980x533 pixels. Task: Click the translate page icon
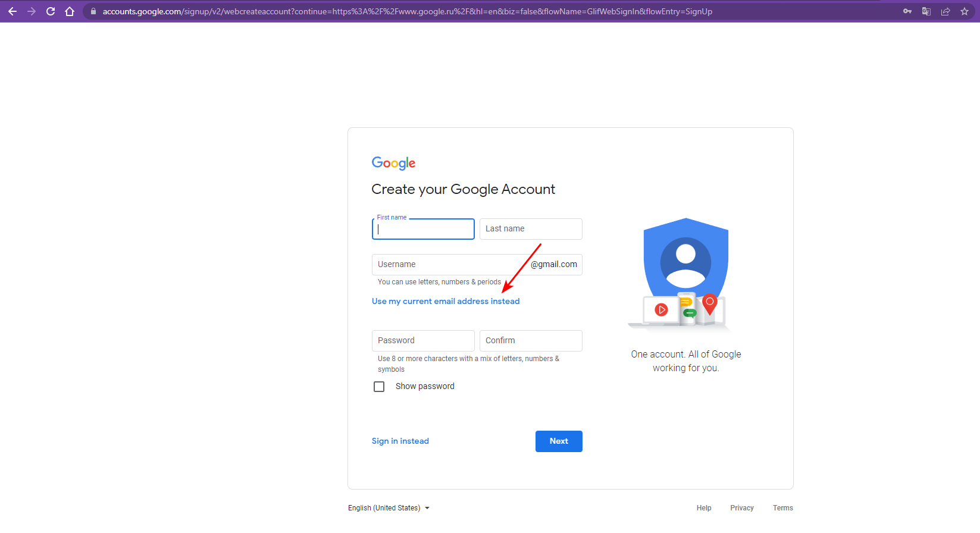coord(926,11)
